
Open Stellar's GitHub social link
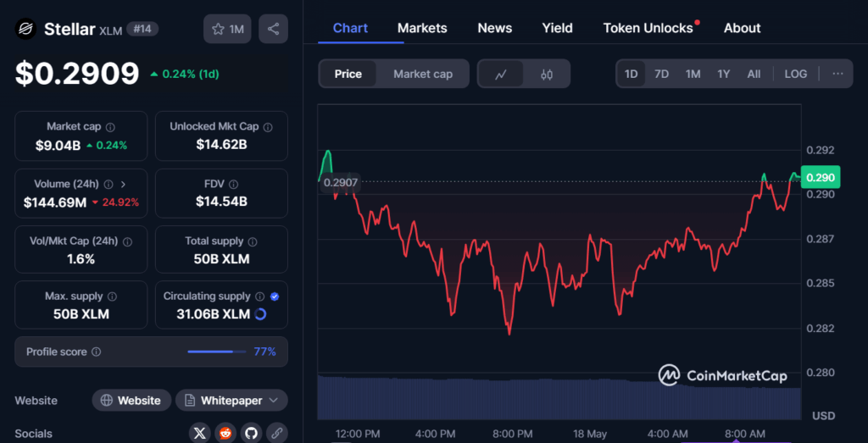(x=251, y=434)
